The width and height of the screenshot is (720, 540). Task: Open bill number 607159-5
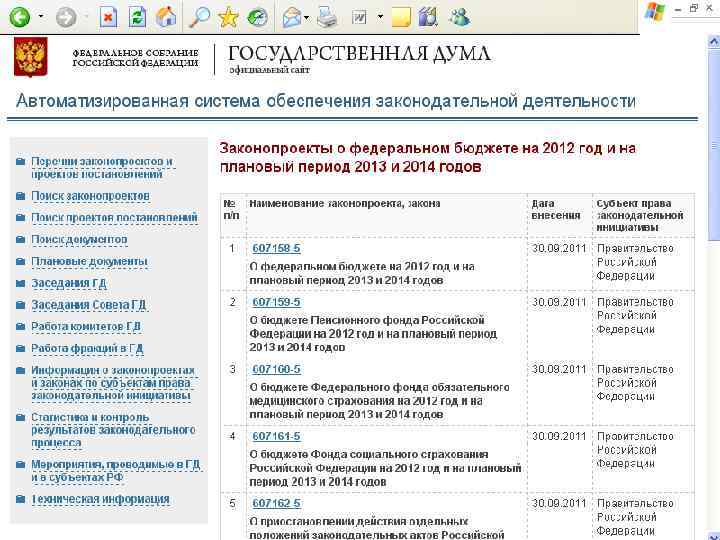tap(276, 302)
